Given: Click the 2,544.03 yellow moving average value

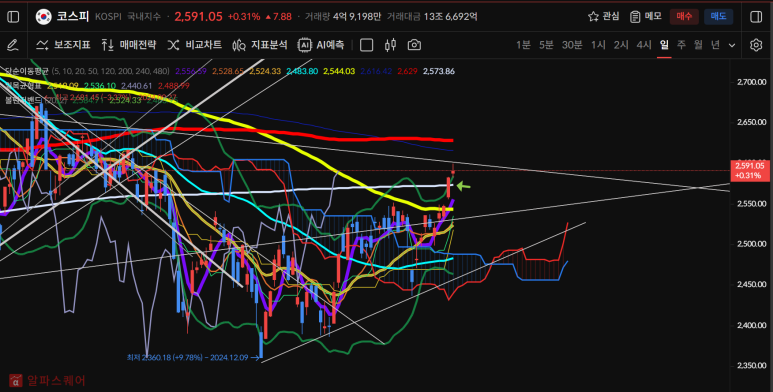Looking at the screenshot, I should (339, 71).
